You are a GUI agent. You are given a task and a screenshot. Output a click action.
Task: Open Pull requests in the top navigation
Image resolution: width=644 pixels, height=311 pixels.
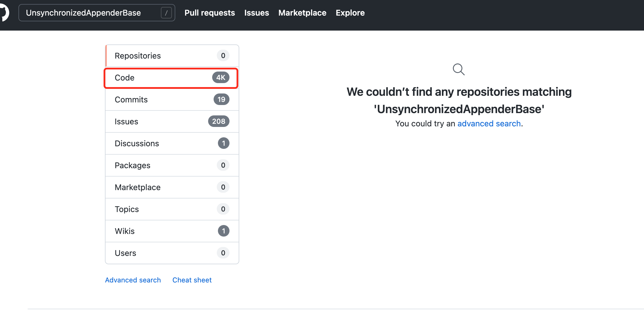pyautogui.click(x=210, y=13)
